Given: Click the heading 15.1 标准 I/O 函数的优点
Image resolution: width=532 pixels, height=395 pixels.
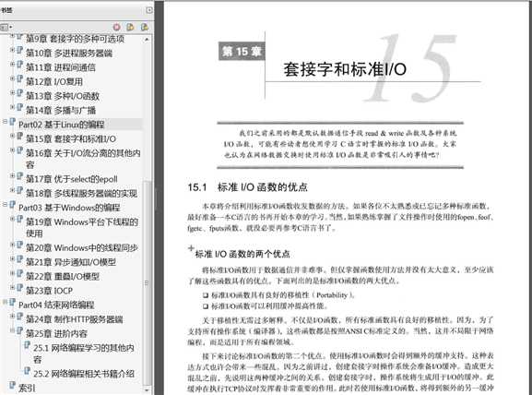Looking at the screenshot, I should tap(248, 187).
